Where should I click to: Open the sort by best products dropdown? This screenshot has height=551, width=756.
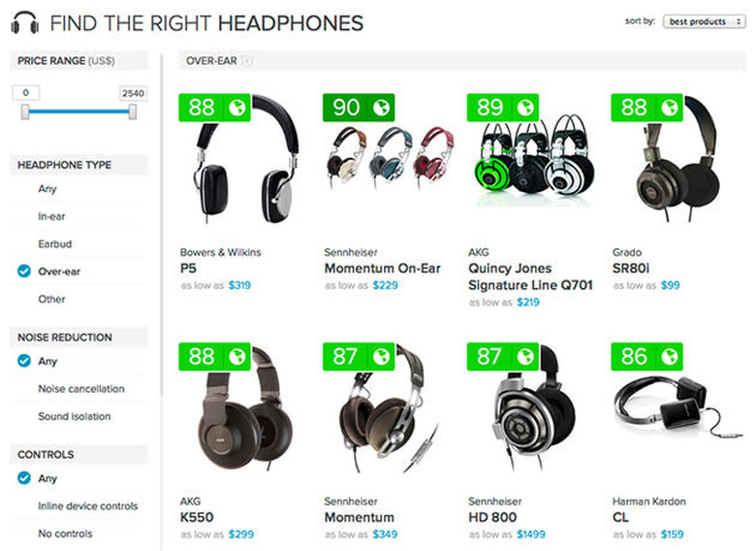pyautogui.click(x=704, y=21)
